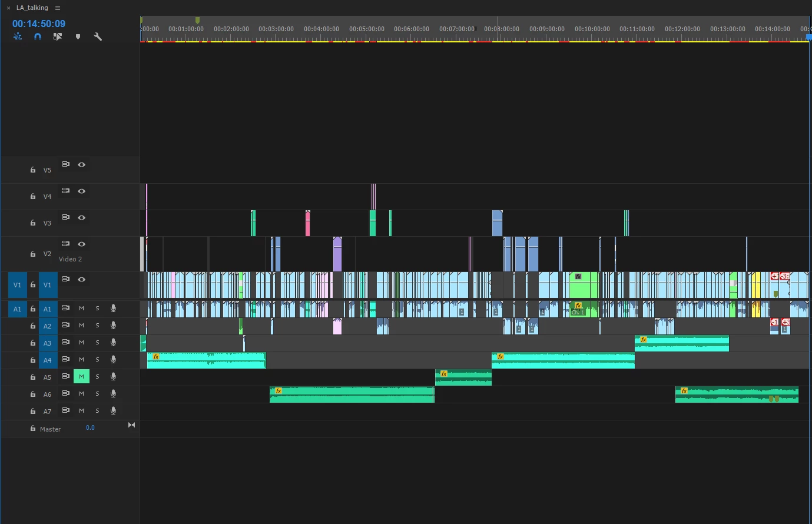Lock track V2 with padlock
This screenshot has height=524, width=812.
pyautogui.click(x=33, y=254)
